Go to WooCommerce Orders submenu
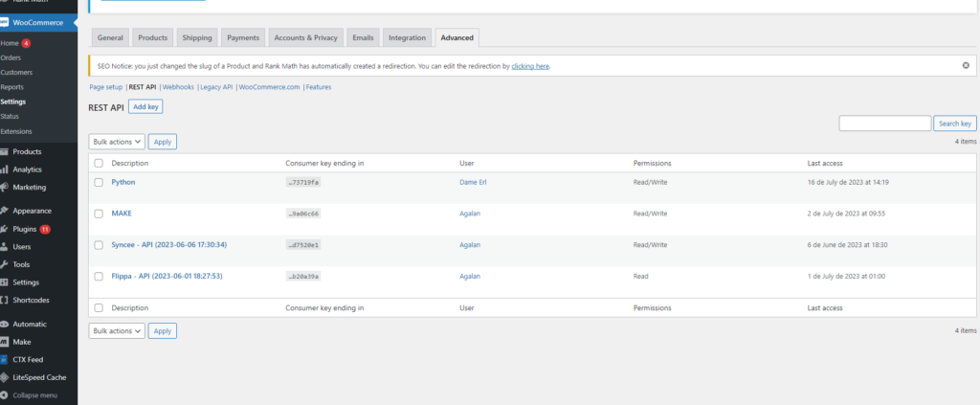The height and width of the screenshot is (405, 980). pos(11,57)
